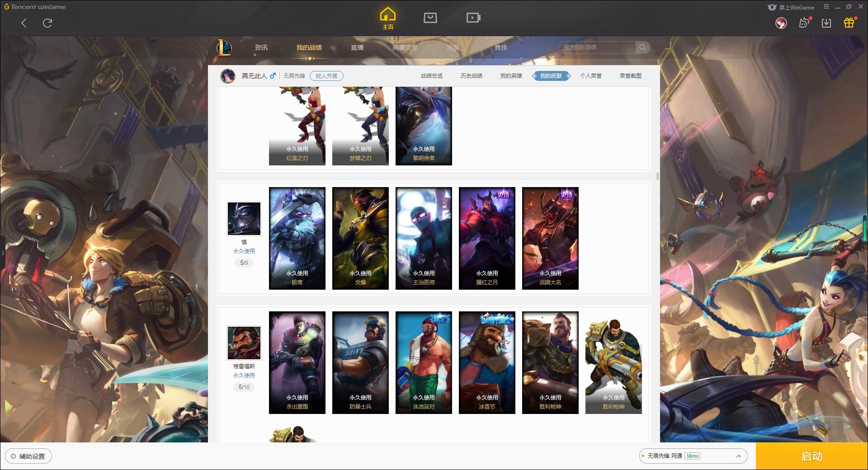Click the 辅助设置 settings button

[28, 456]
